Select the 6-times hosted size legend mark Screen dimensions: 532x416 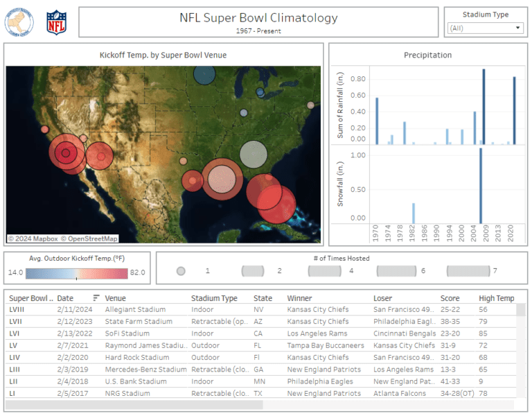[396, 271]
